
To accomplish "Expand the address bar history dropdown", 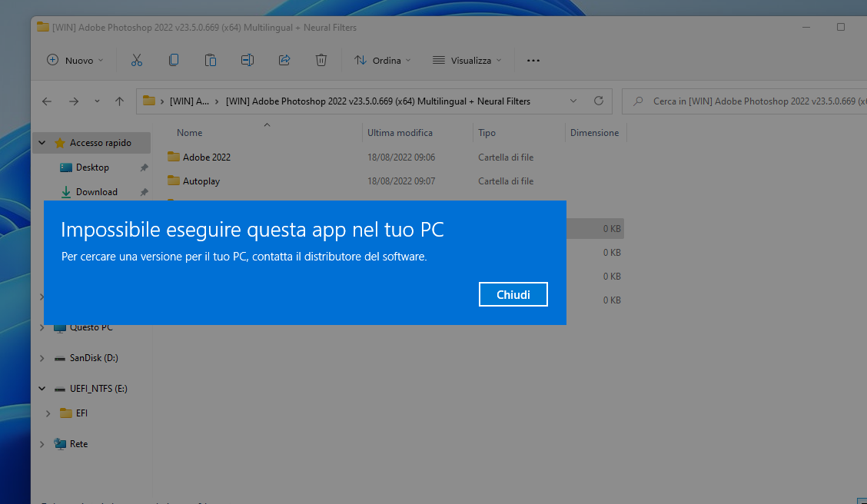I will coord(573,101).
